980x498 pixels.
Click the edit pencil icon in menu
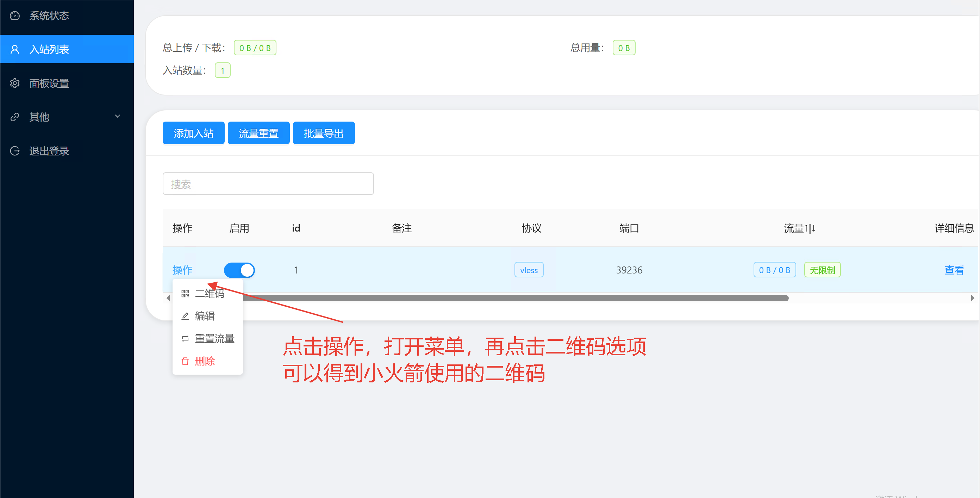pyautogui.click(x=185, y=316)
